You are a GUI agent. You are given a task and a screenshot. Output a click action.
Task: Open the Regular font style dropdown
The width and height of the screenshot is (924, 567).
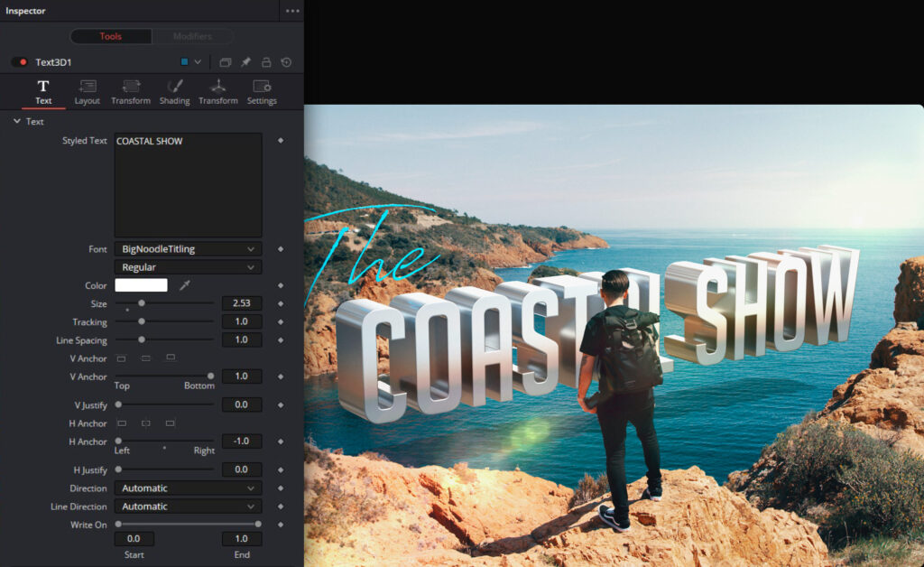188,267
